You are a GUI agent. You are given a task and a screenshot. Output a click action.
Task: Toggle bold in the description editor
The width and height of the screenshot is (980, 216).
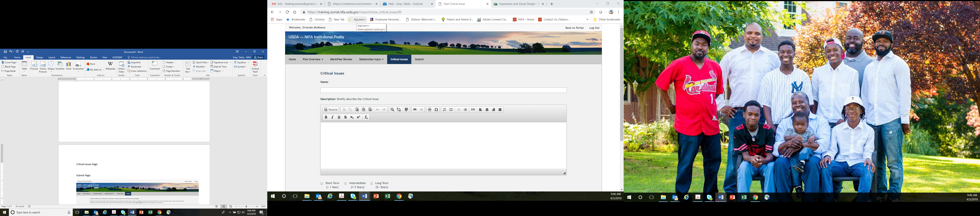click(x=326, y=117)
